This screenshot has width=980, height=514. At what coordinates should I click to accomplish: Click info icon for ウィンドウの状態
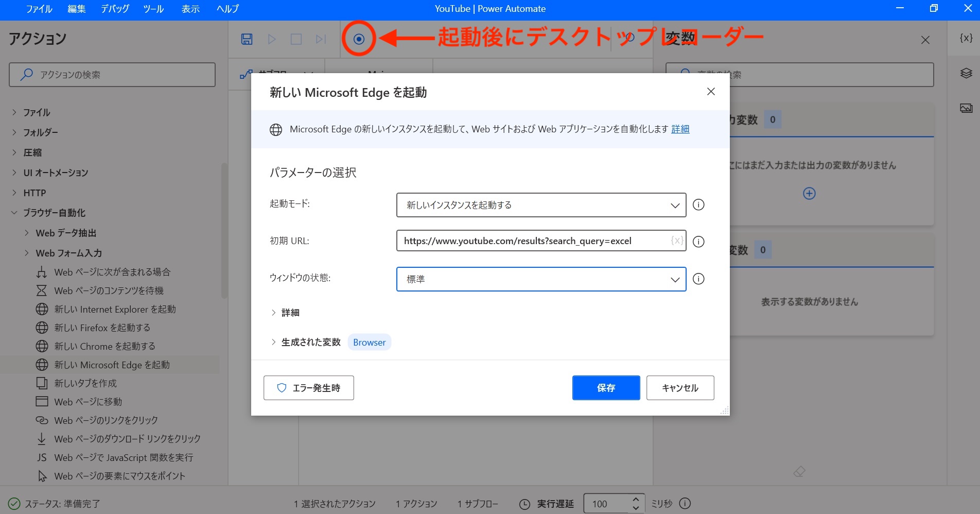coord(698,279)
